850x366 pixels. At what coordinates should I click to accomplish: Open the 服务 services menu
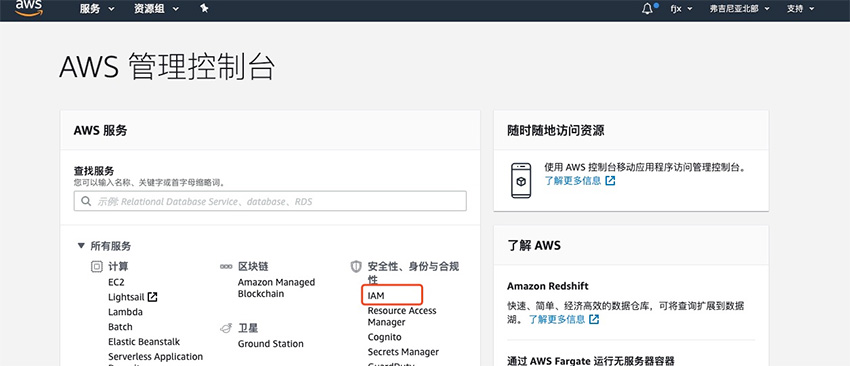[97, 9]
